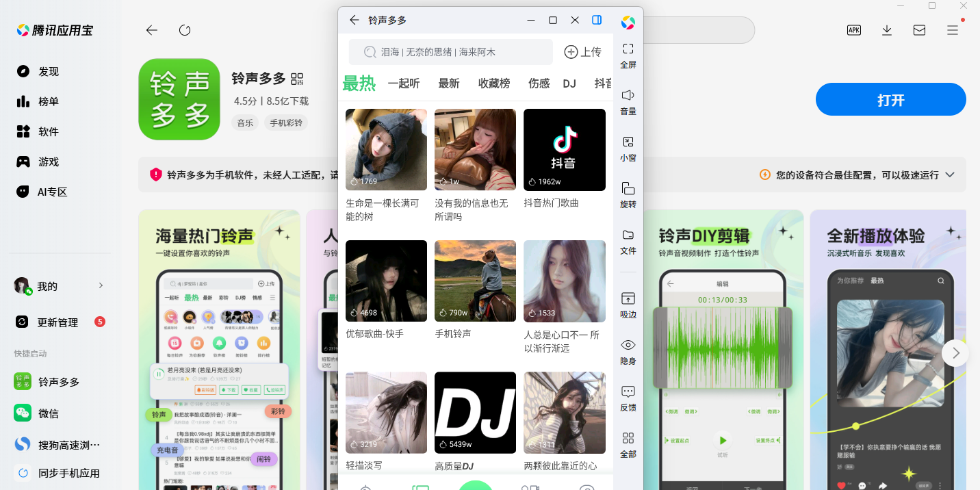The image size is (980, 490).
Task: Click the 音乐 category tag
Action: point(245,123)
